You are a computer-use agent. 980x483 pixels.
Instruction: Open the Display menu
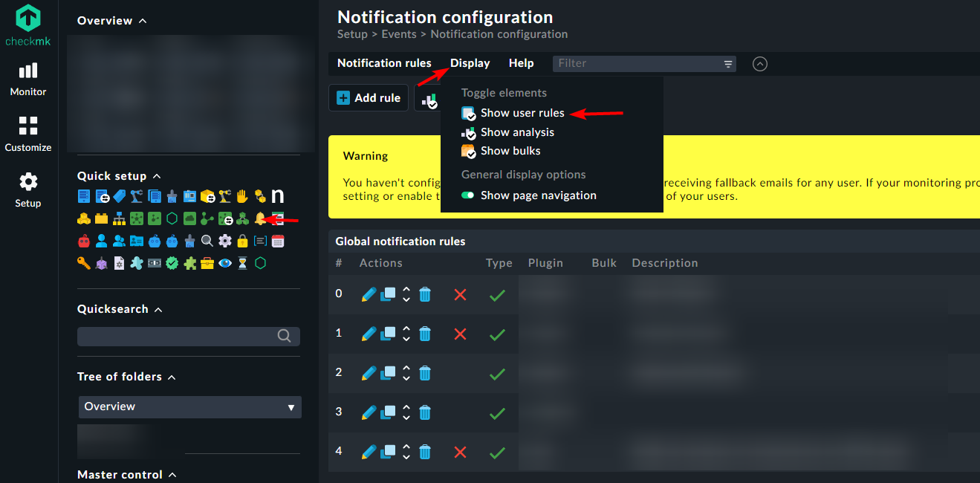click(470, 63)
